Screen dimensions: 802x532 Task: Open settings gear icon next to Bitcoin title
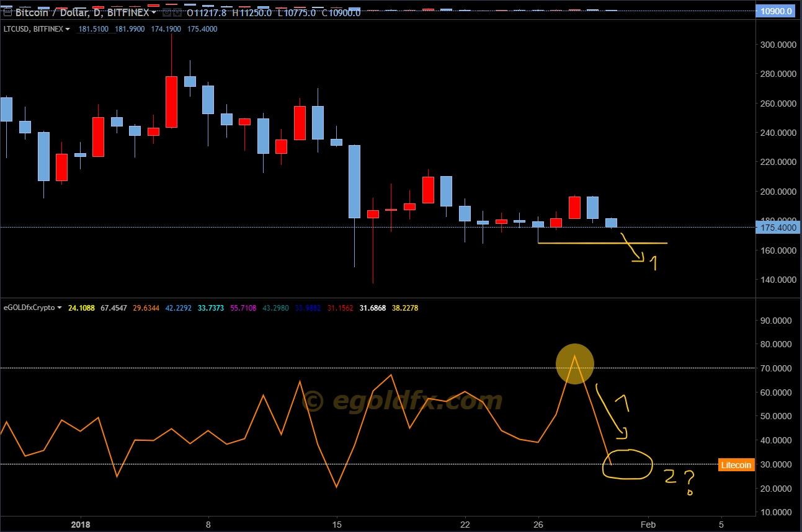click(x=178, y=12)
